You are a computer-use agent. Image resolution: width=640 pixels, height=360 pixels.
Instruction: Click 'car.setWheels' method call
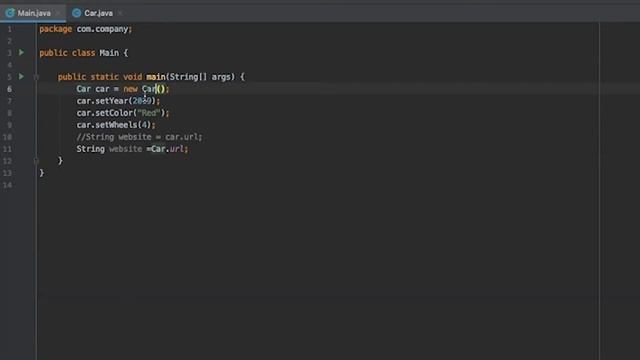click(x=107, y=125)
